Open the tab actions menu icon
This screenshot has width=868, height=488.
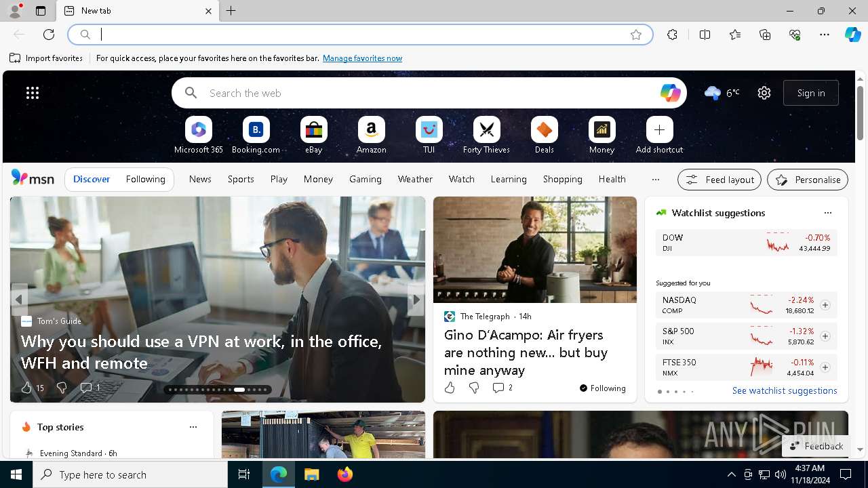pos(41,11)
